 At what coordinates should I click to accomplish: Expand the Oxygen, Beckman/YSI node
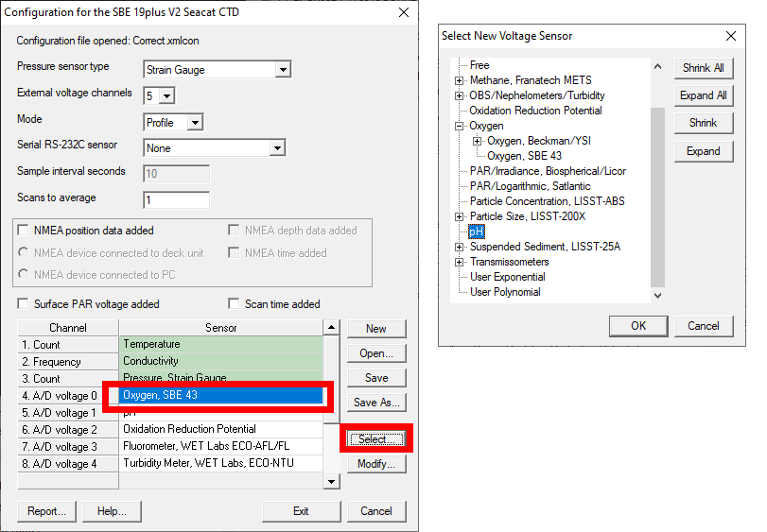477,141
